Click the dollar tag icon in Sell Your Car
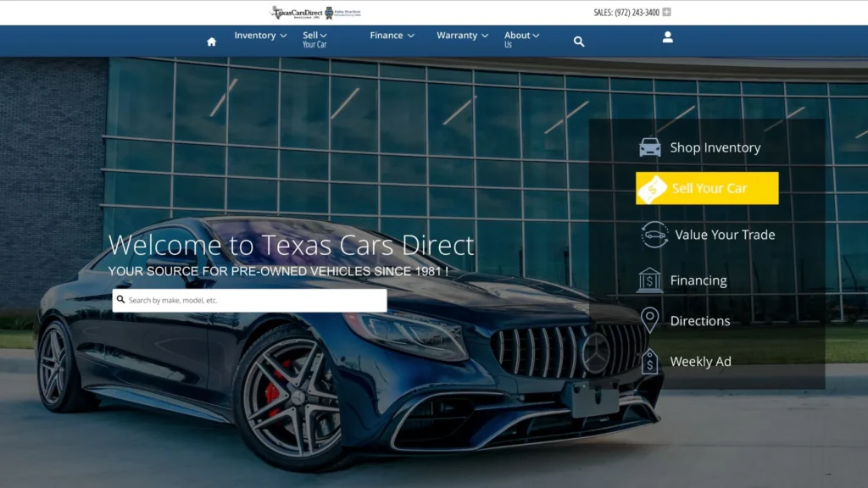Viewport: 868px width, 488px height. [x=652, y=189]
